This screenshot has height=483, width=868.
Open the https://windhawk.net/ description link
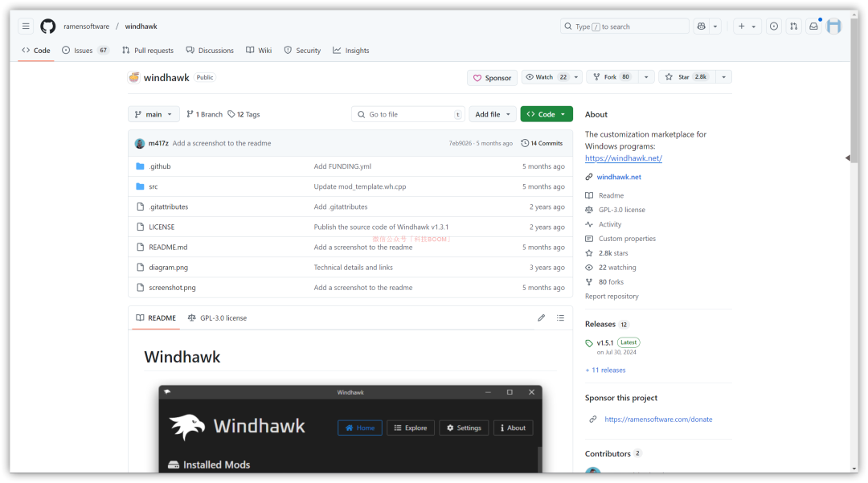click(x=624, y=158)
